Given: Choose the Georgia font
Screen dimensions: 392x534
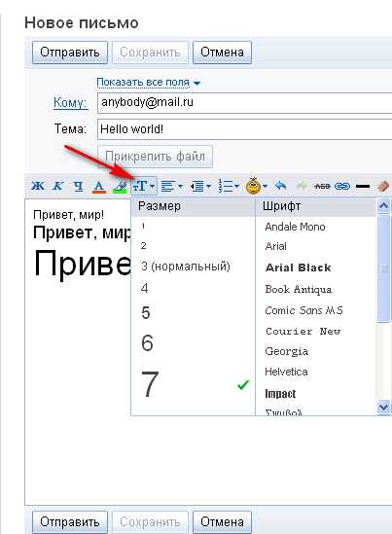Looking at the screenshot, I should (286, 351).
